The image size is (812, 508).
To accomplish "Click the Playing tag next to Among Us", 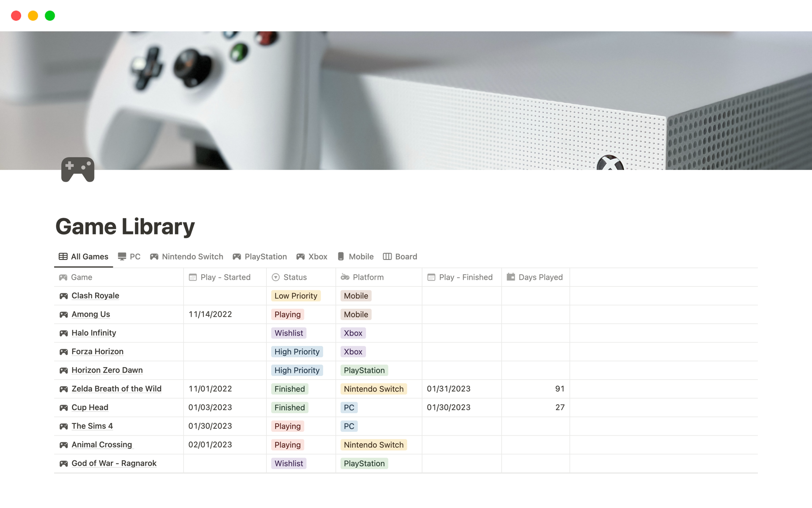I will pos(287,314).
